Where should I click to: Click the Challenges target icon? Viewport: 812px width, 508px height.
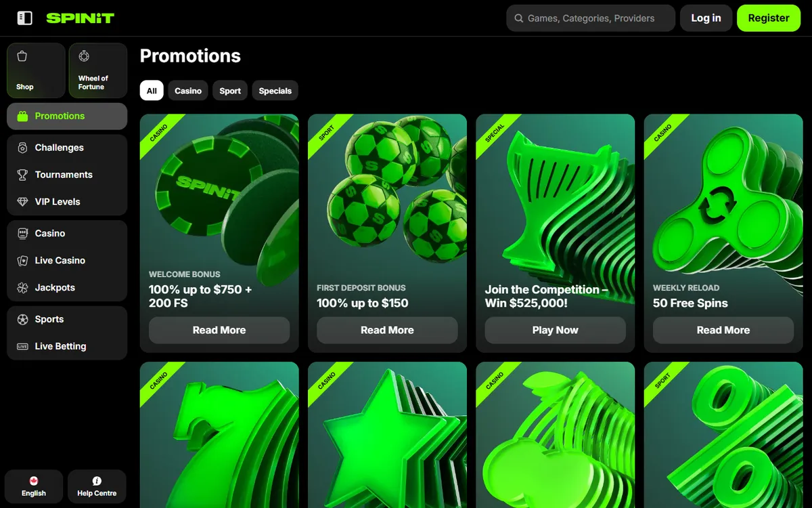22,148
